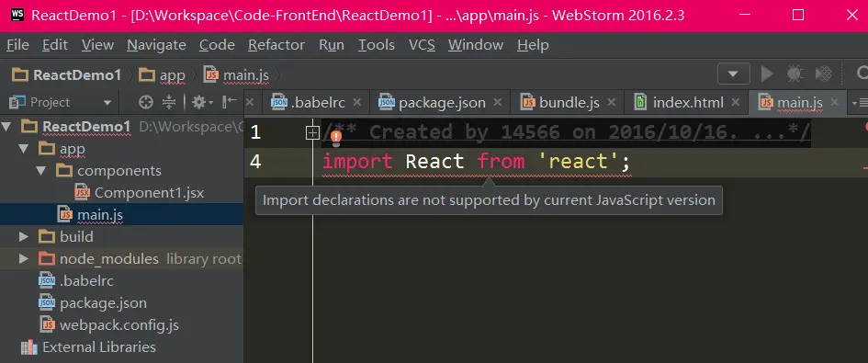Close the index.html tab
The image size is (868, 363).
[x=735, y=103]
